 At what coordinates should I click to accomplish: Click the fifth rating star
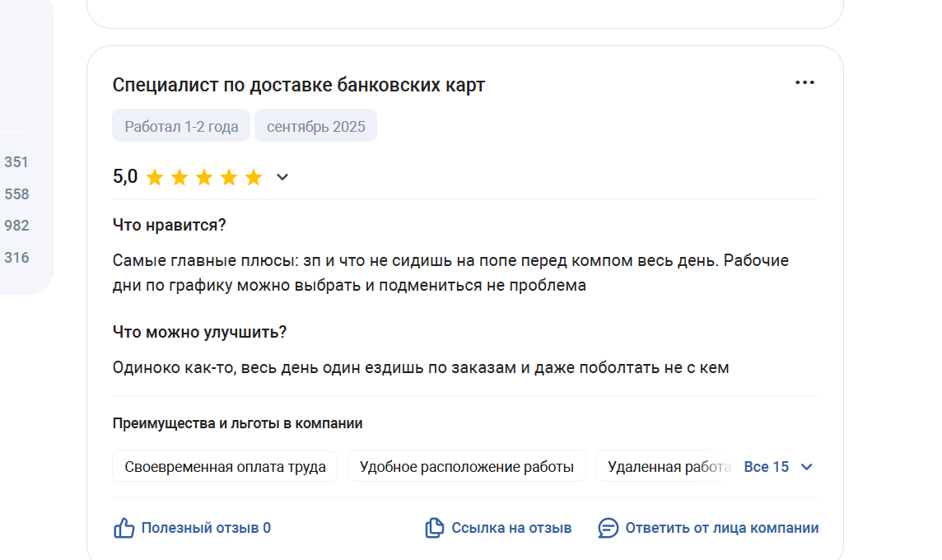tap(254, 177)
